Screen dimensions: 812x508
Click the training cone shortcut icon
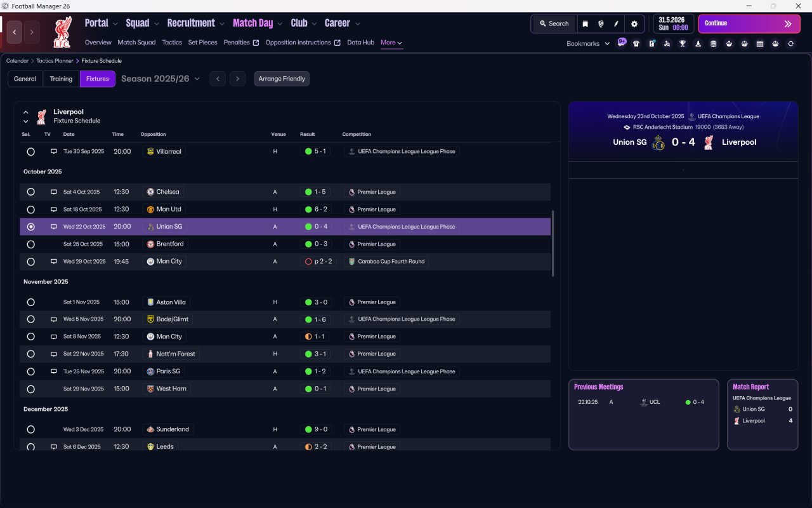pyautogui.click(x=698, y=44)
